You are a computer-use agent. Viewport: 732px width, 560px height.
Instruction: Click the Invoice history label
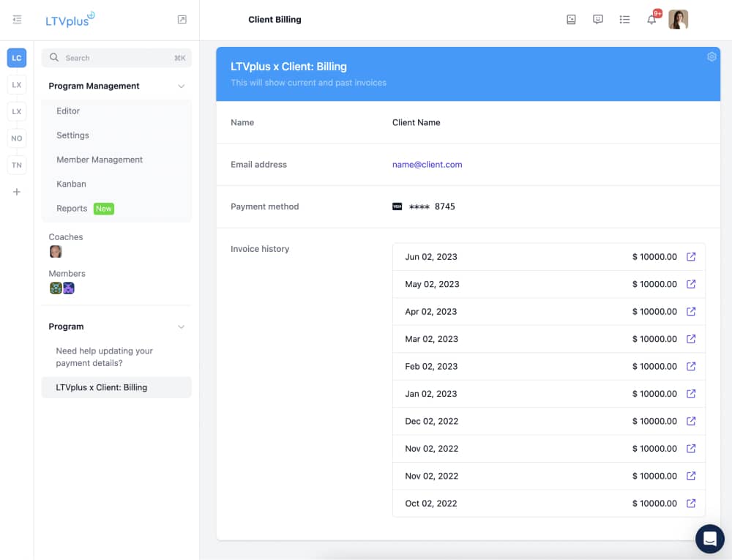(x=260, y=249)
